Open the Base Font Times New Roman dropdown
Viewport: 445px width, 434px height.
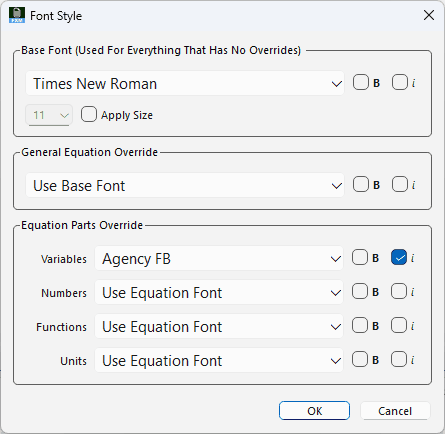185,83
